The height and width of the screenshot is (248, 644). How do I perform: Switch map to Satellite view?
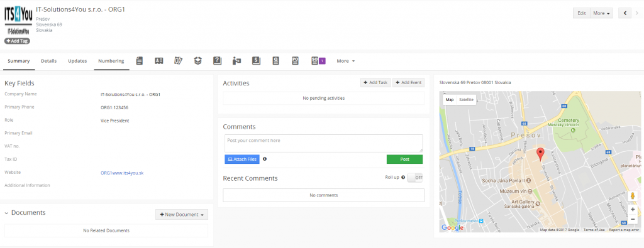[x=466, y=100]
